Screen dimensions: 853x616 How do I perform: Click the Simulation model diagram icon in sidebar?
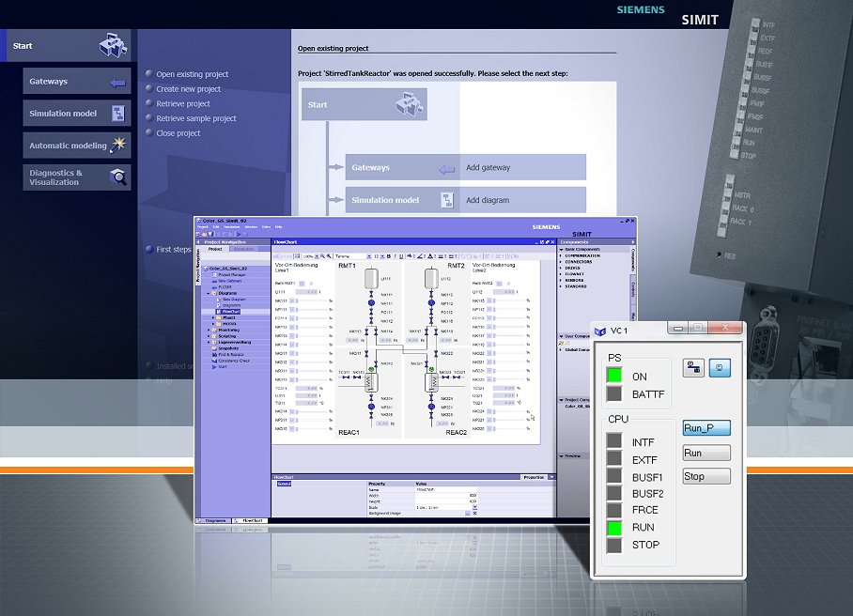[x=118, y=113]
